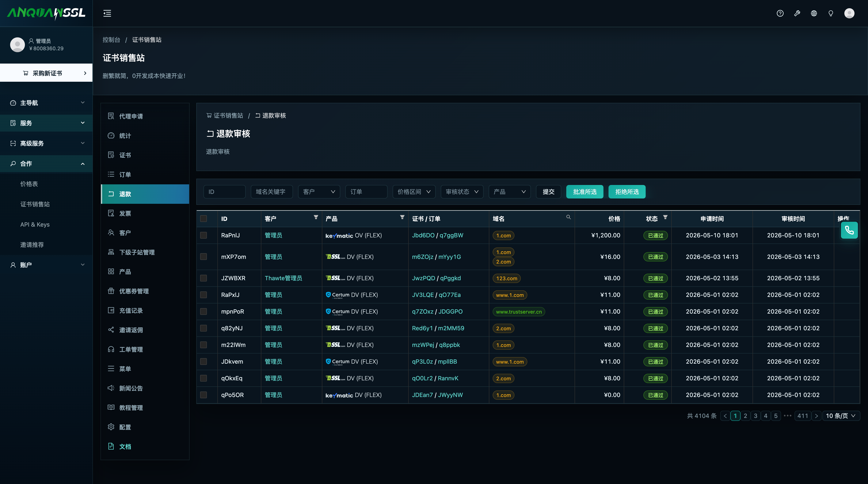Select all rows via header checkbox
868x484 pixels.
pyautogui.click(x=203, y=219)
